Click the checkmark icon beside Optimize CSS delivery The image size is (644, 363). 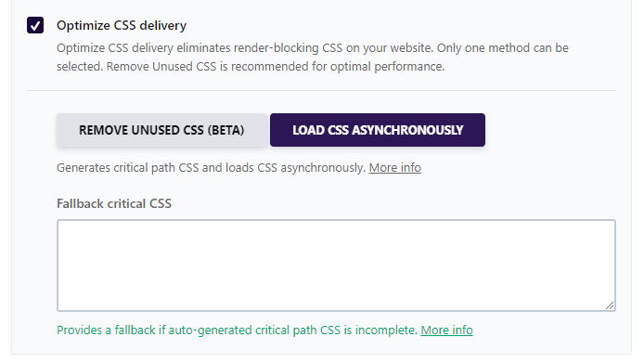point(35,25)
